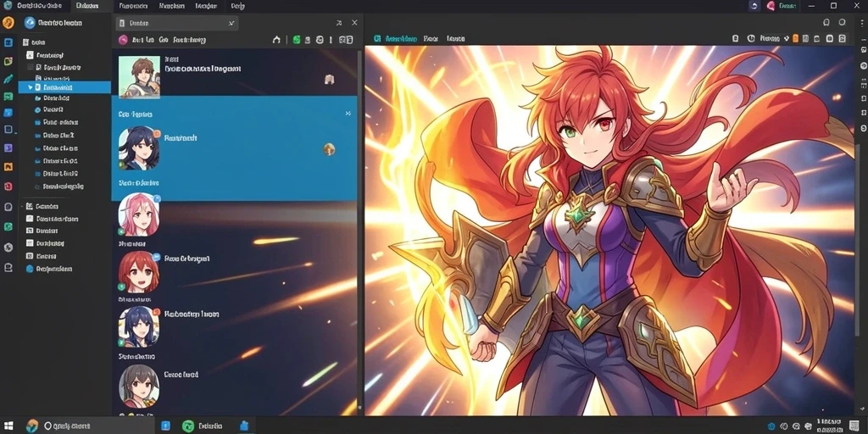Image resolution: width=868 pixels, height=434 pixels.
Task: Click the bright green icon in chat toolbar
Action: (x=297, y=40)
